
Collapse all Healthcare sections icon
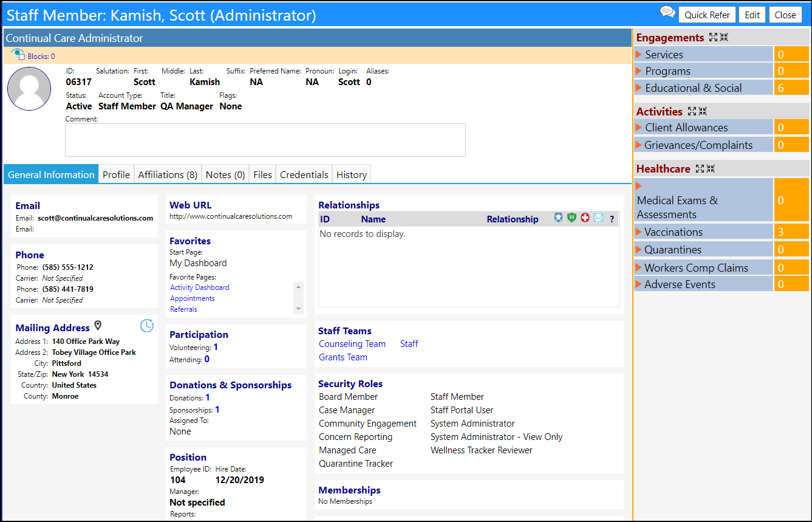pyautogui.click(x=711, y=168)
